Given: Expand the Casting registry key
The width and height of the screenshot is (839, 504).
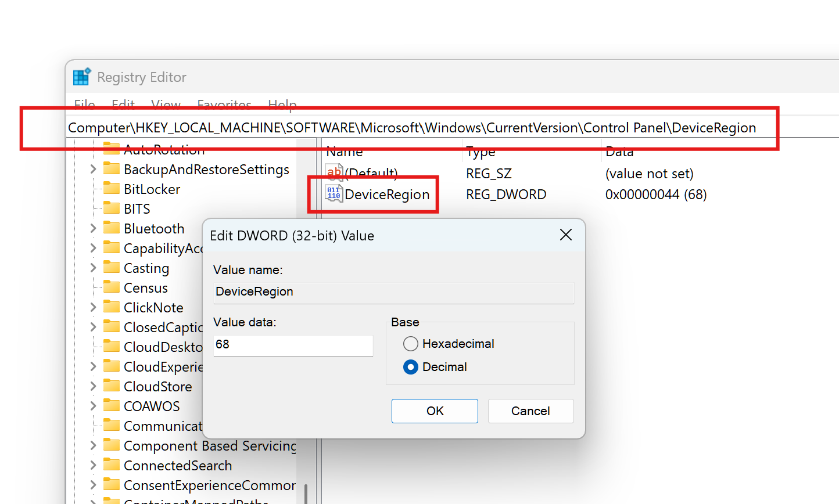Looking at the screenshot, I should click(93, 268).
